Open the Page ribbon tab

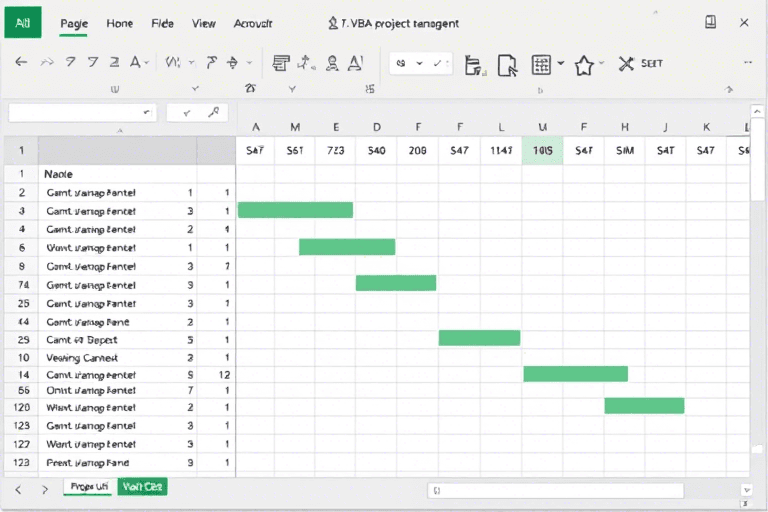pos(74,22)
